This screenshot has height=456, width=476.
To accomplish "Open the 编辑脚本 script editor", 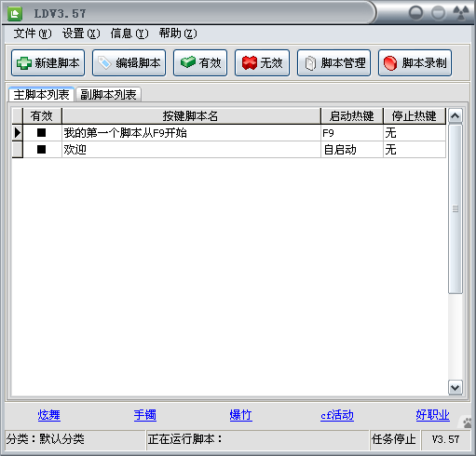I will pyautogui.click(x=129, y=63).
